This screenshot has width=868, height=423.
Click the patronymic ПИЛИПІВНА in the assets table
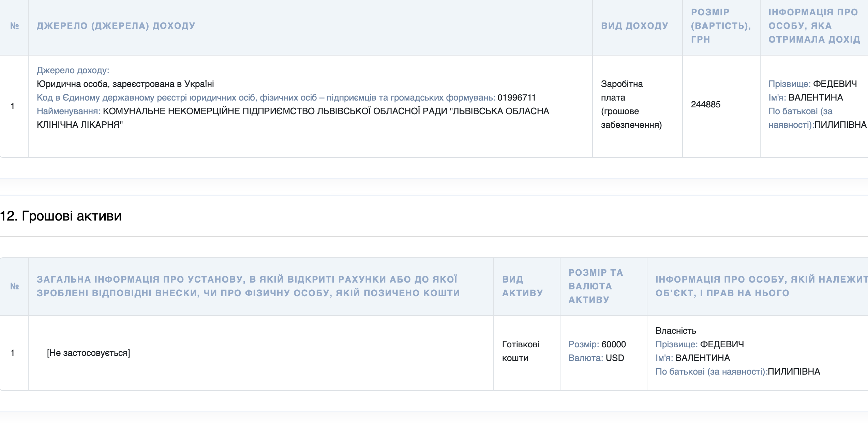coord(794,372)
